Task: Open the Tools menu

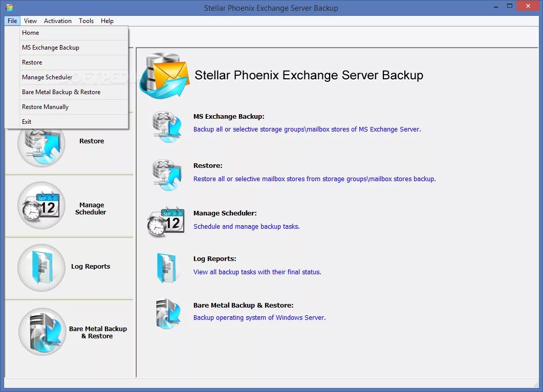Action: pos(86,21)
